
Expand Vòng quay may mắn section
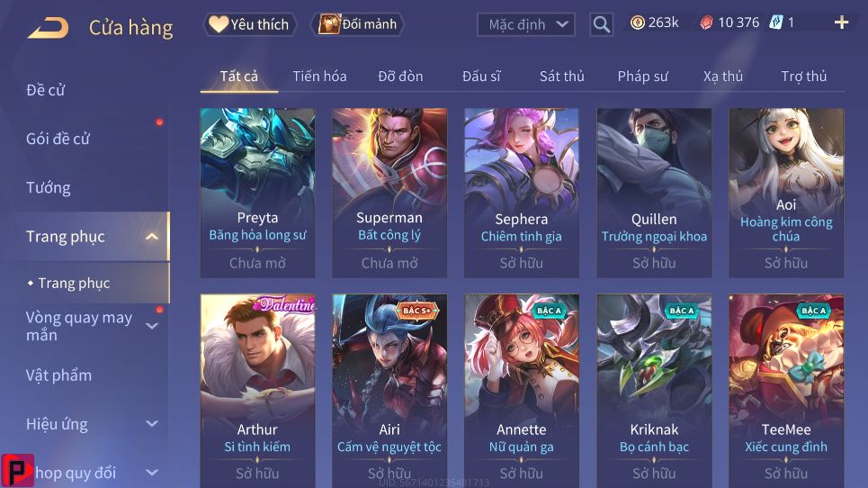(x=152, y=326)
